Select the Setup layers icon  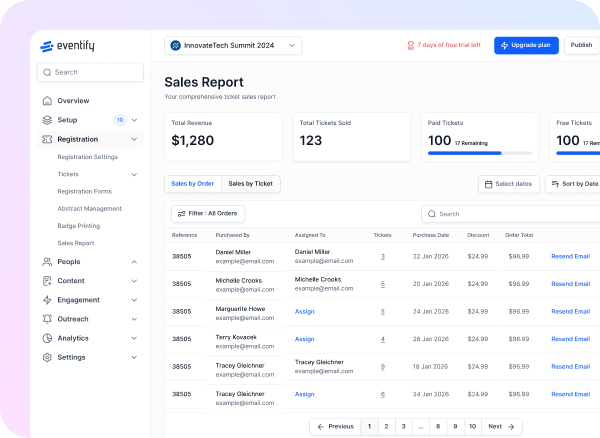tap(47, 120)
